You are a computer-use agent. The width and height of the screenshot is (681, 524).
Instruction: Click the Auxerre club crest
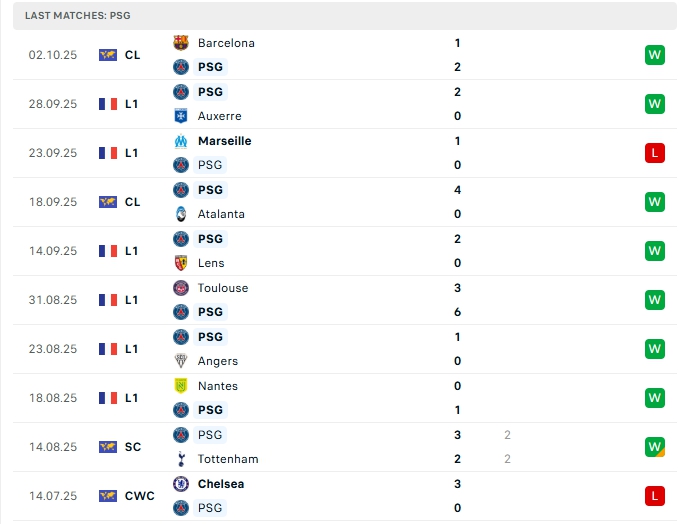(181, 116)
